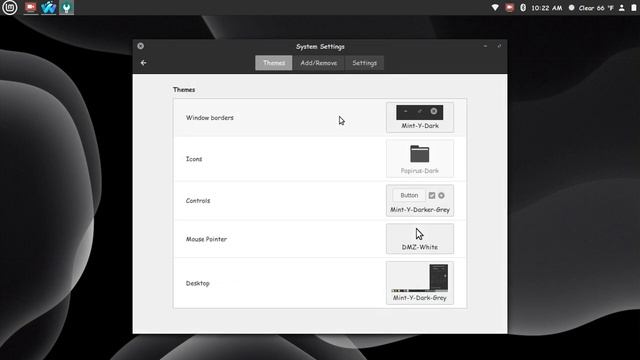Choose Desktop theme Mint-Y-Dark-Grey
Viewport: 640px width, 360px height.
(x=420, y=283)
